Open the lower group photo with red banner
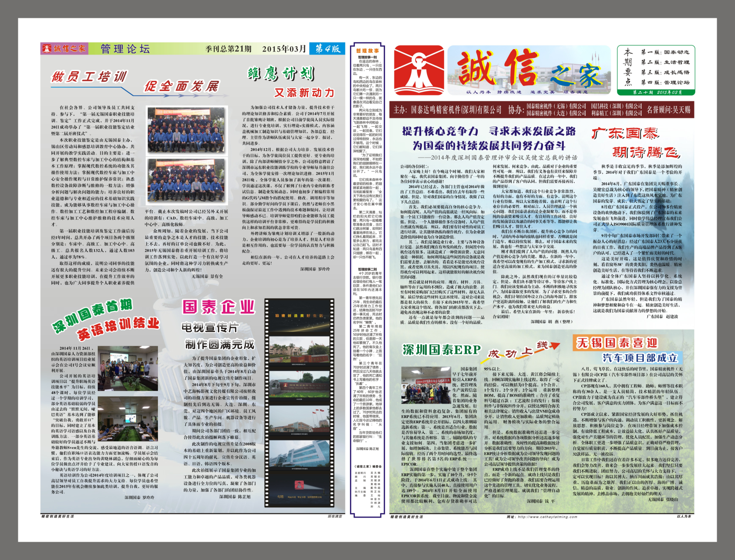 point(187,181)
